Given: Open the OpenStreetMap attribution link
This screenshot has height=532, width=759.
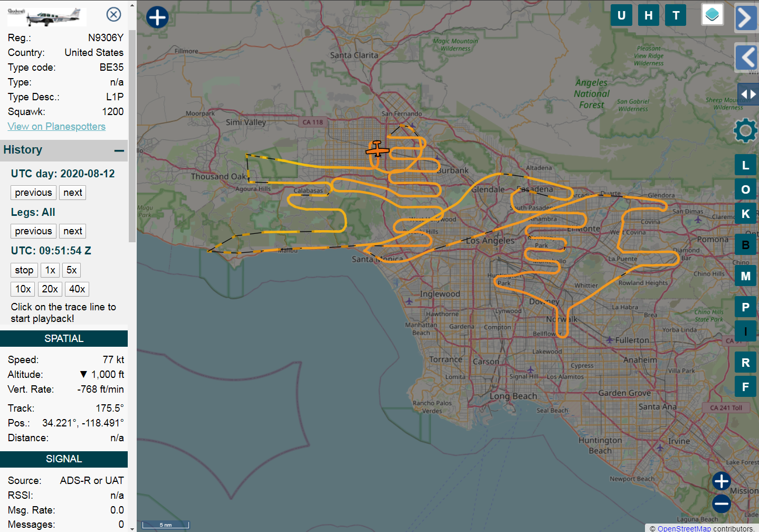Looking at the screenshot, I should tap(684, 528).
